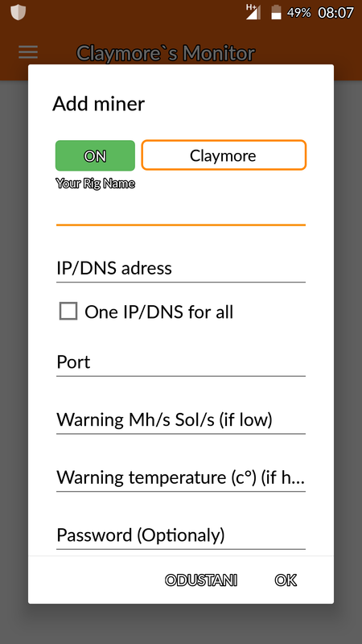Tap the battery icon in status bar
362x644 pixels.
276,12
